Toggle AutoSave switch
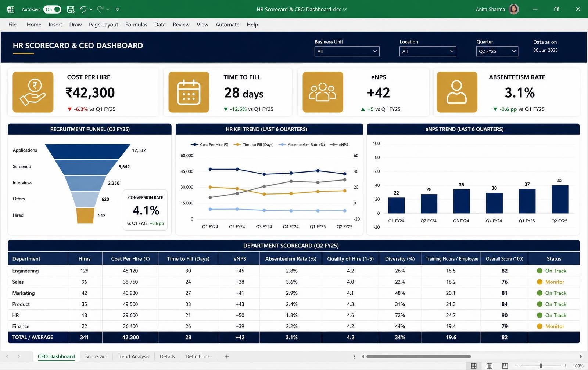The image size is (588, 370). [x=52, y=9]
